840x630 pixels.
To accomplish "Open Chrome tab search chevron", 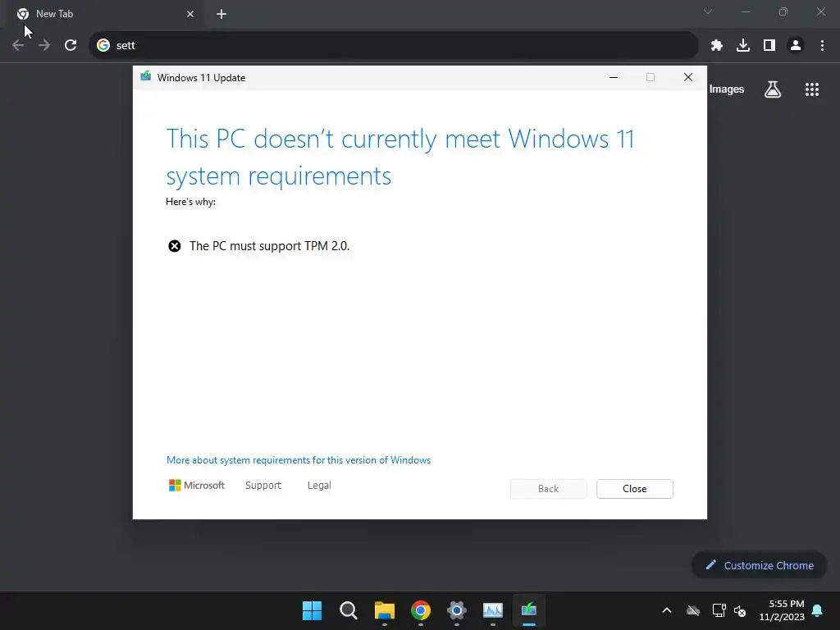I will [708, 11].
